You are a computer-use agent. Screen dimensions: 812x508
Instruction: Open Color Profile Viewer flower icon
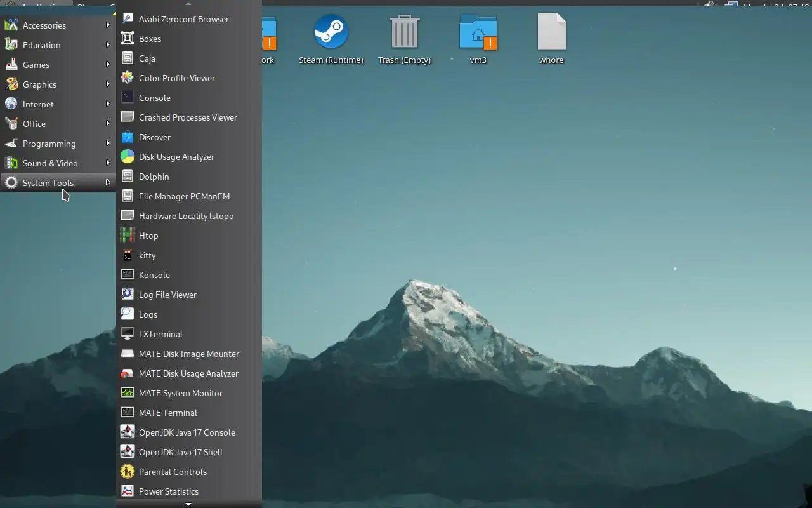point(128,78)
